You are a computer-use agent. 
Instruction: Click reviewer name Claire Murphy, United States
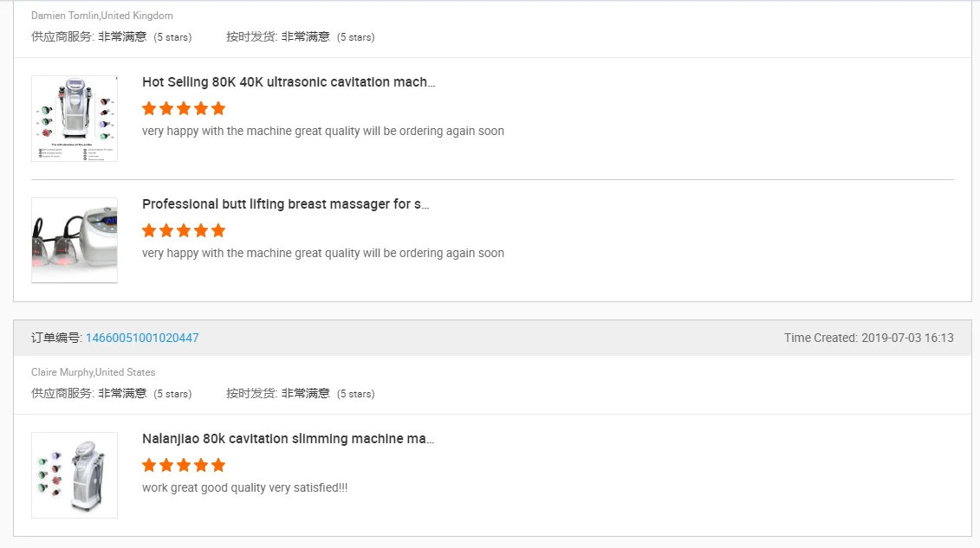pyautogui.click(x=93, y=372)
